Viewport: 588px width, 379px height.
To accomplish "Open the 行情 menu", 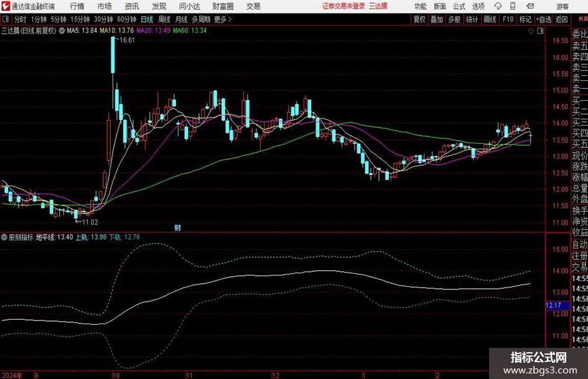I will click(x=77, y=6).
